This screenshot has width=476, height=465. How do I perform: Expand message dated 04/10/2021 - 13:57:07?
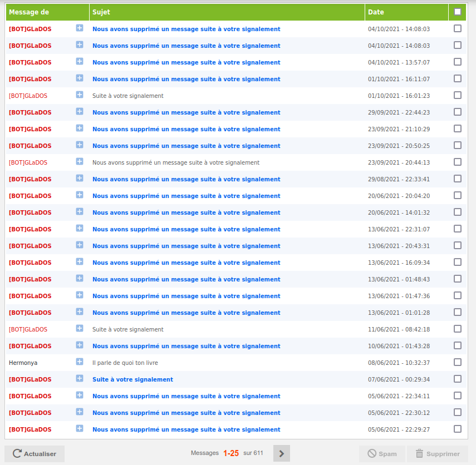click(80, 62)
